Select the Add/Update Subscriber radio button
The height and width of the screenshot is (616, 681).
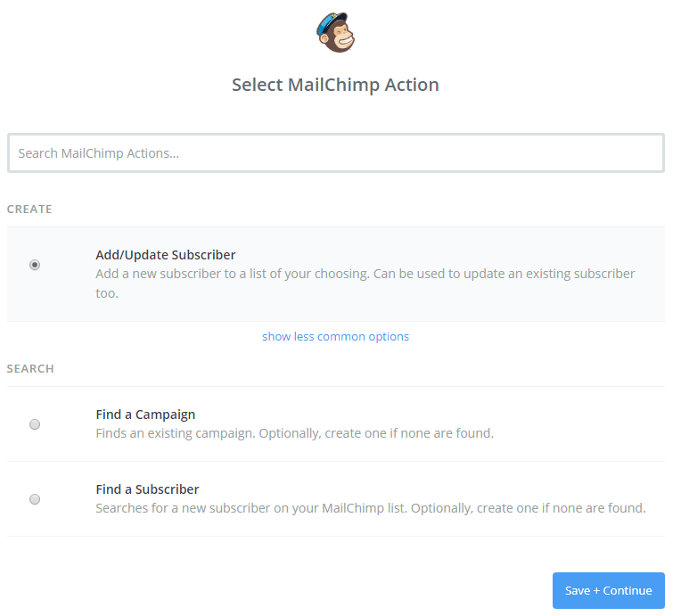pos(35,265)
